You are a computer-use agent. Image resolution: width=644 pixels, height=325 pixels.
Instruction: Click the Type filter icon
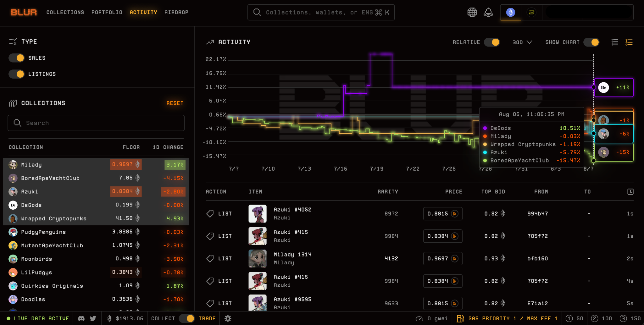tap(13, 41)
